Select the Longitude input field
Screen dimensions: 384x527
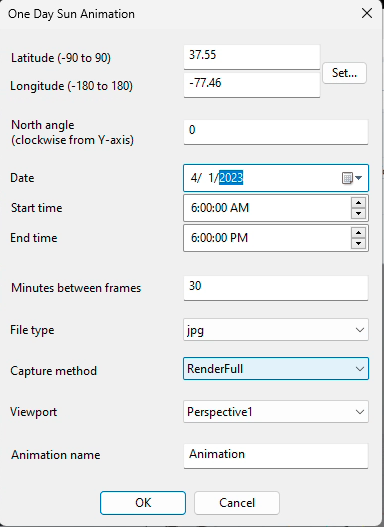pos(252,85)
